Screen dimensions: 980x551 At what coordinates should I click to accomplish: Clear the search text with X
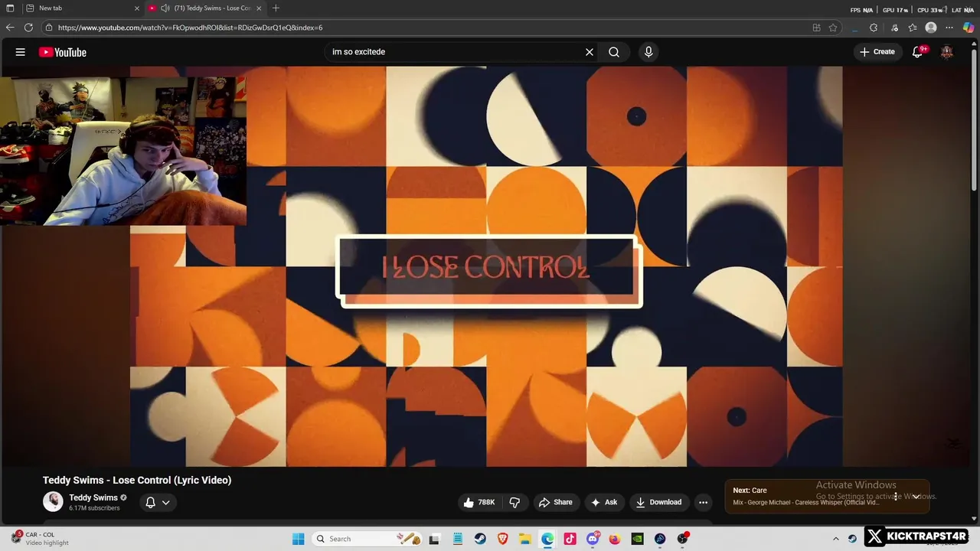tap(590, 52)
